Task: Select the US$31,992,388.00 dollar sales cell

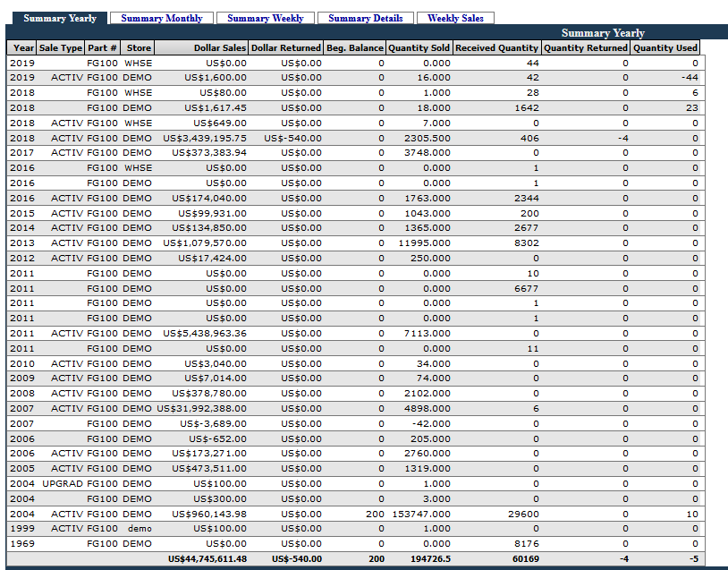Action: [x=202, y=409]
